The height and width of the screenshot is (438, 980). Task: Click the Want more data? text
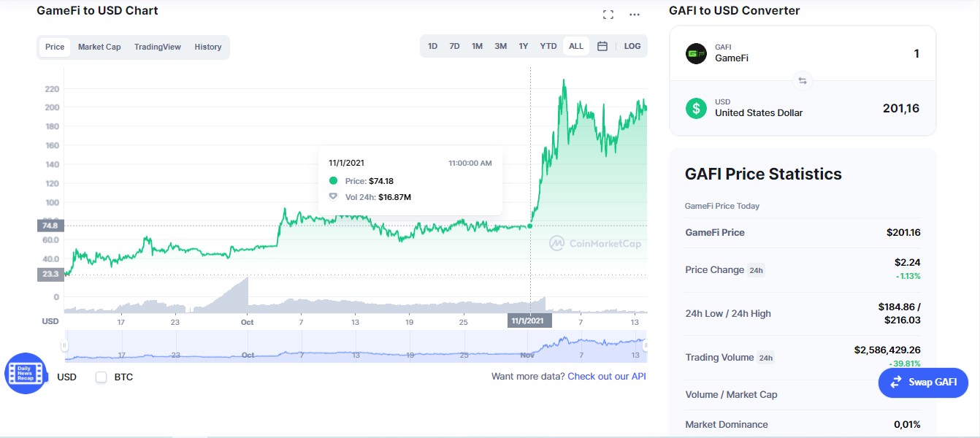(528, 377)
